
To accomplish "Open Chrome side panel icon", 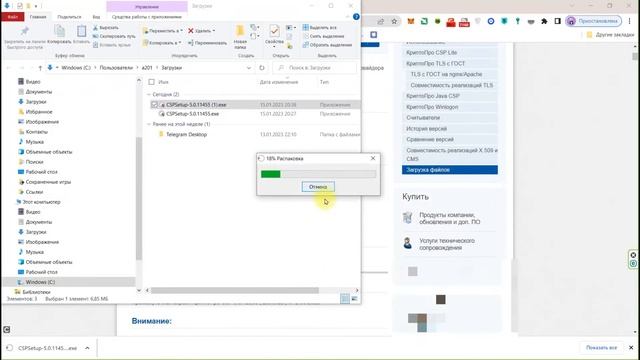I will [558, 21].
